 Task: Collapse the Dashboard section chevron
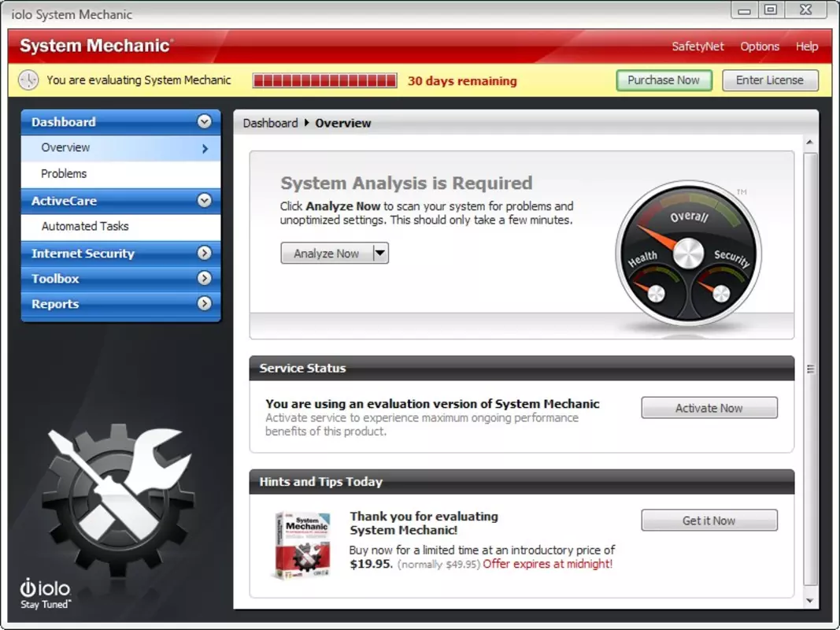tap(204, 121)
